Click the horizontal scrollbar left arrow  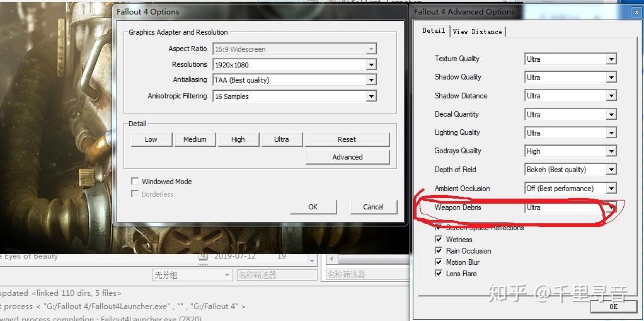(x=331, y=259)
